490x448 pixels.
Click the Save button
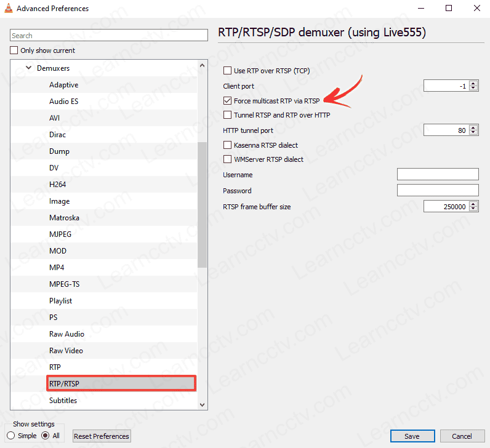(x=412, y=436)
